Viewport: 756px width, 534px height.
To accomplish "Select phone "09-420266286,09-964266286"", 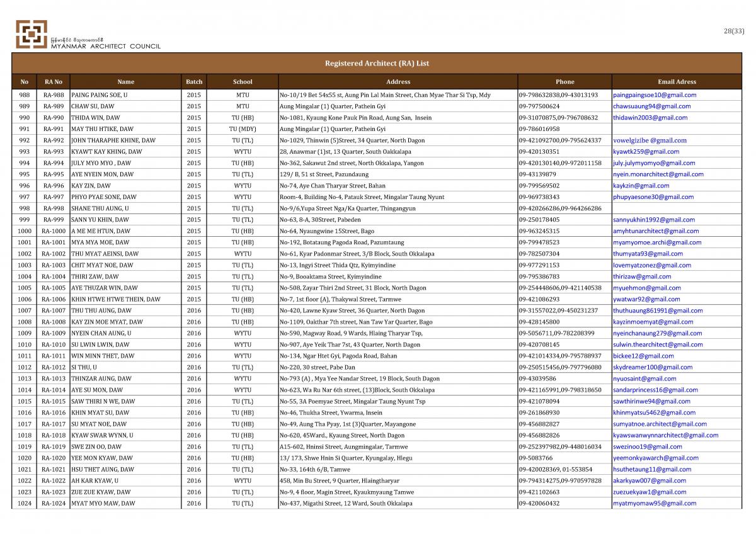I will click(x=560, y=208).
